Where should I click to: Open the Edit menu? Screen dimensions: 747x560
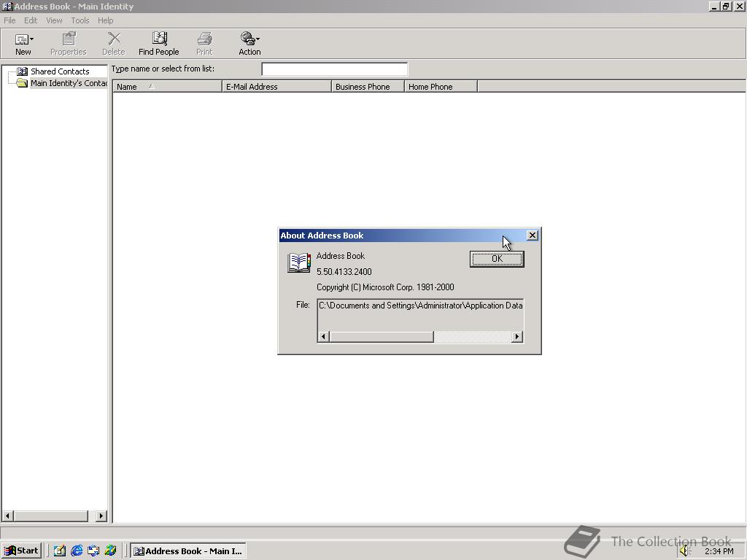pyautogui.click(x=31, y=20)
